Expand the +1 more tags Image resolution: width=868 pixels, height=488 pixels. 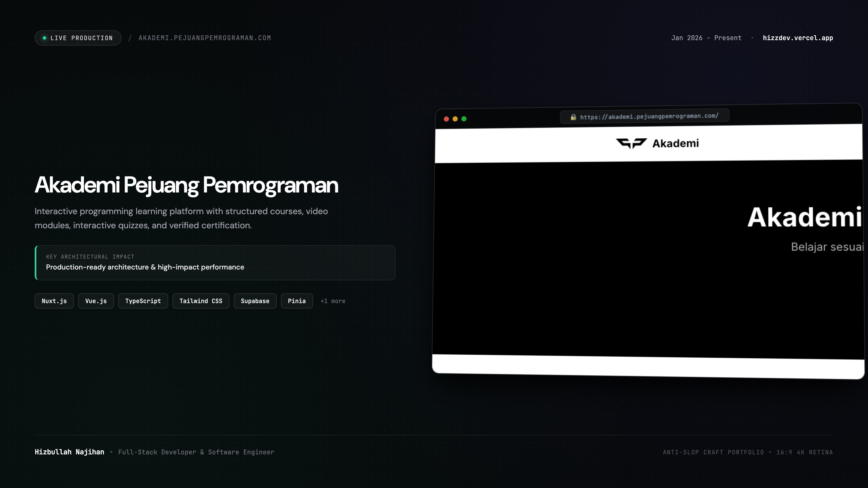tap(333, 301)
